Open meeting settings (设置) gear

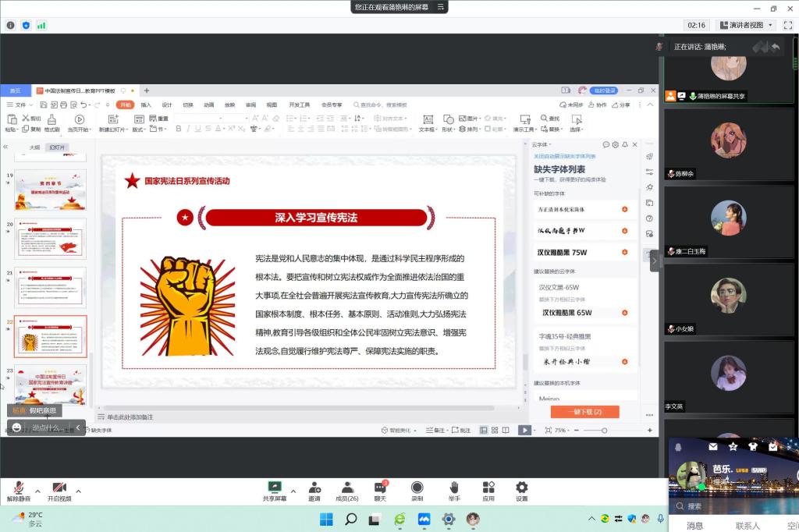(521, 488)
